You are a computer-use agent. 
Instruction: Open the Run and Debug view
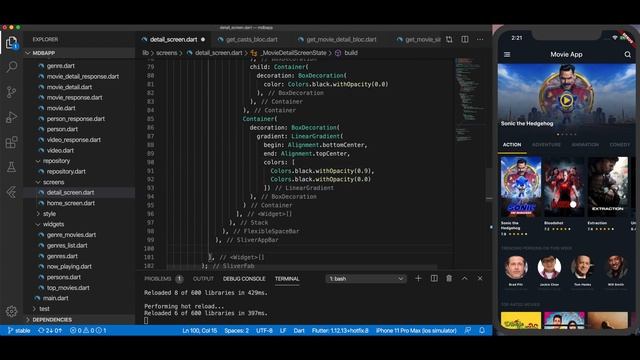pyautogui.click(x=11, y=118)
